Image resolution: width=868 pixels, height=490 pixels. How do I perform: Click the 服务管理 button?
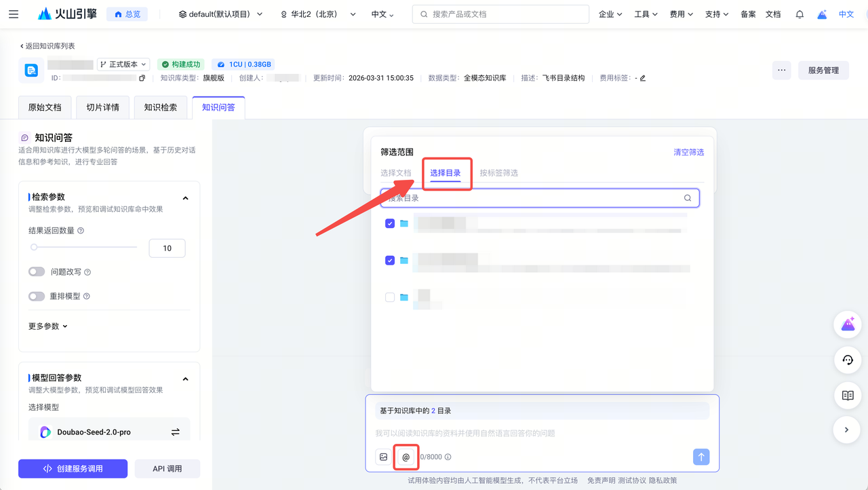[823, 70]
